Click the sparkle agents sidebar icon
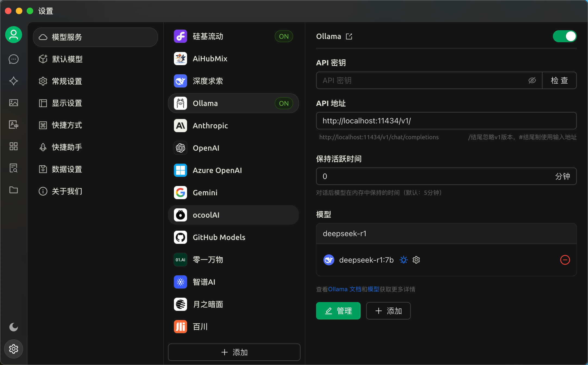588x365 pixels. 14,81
